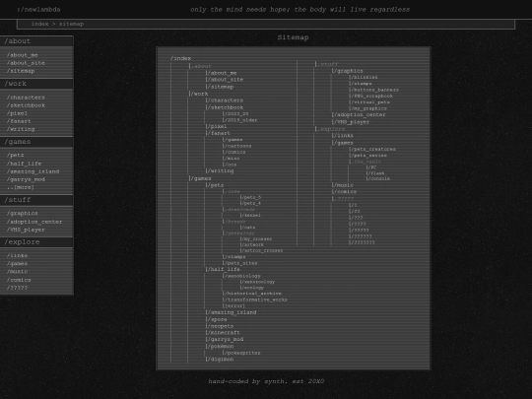Viewport: 532px width, 399px height.
Task: Open /graphics in the sidebar
Action: coord(23,214)
